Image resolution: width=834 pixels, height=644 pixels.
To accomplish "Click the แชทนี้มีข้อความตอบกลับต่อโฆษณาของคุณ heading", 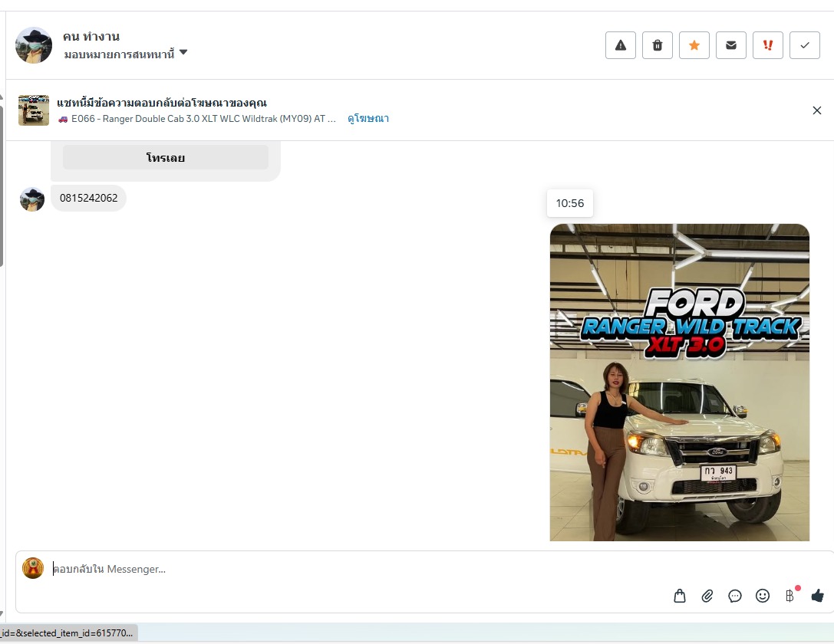I will (162, 103).
